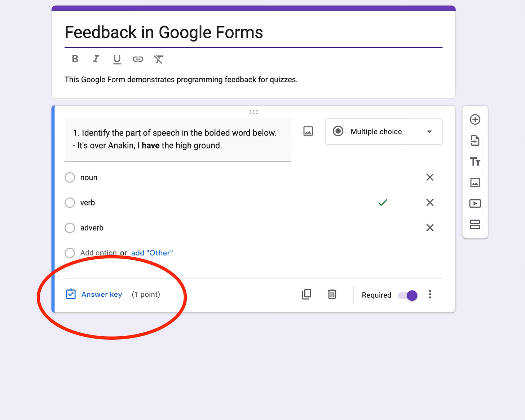Remove the noun option

pyautogui.click(x=430, y=177)
